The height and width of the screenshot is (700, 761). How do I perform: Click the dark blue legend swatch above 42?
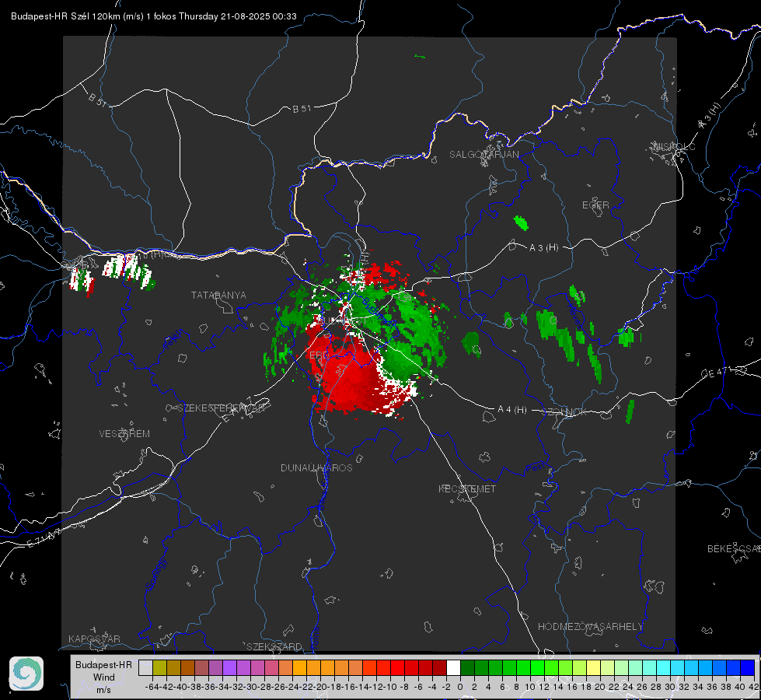[x=748, y=667]
